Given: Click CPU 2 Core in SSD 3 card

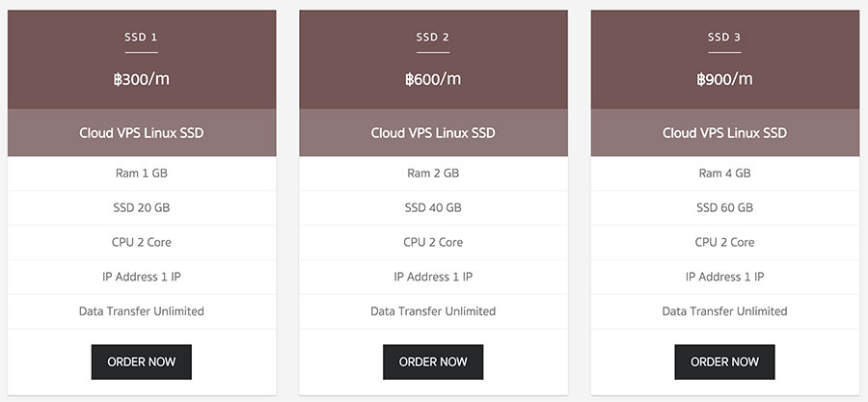Looking at the screenshot, I should tap(724, 242).
